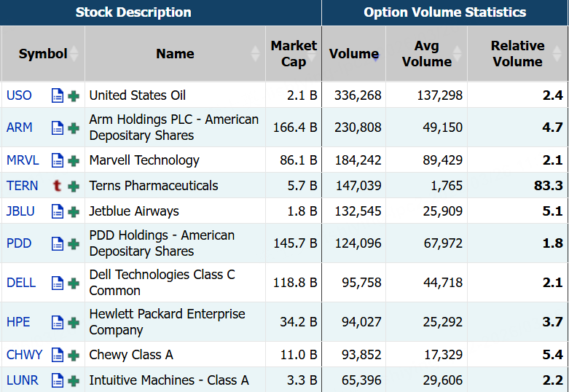This screenshot has height=392, width=569.
Task: Open the document icon next to CHWY
Action: tap(58, 355)
